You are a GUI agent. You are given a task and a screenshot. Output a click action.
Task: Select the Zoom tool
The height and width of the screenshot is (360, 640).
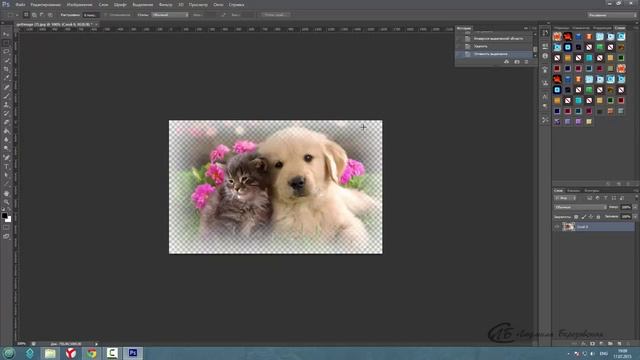pos(6,202)
